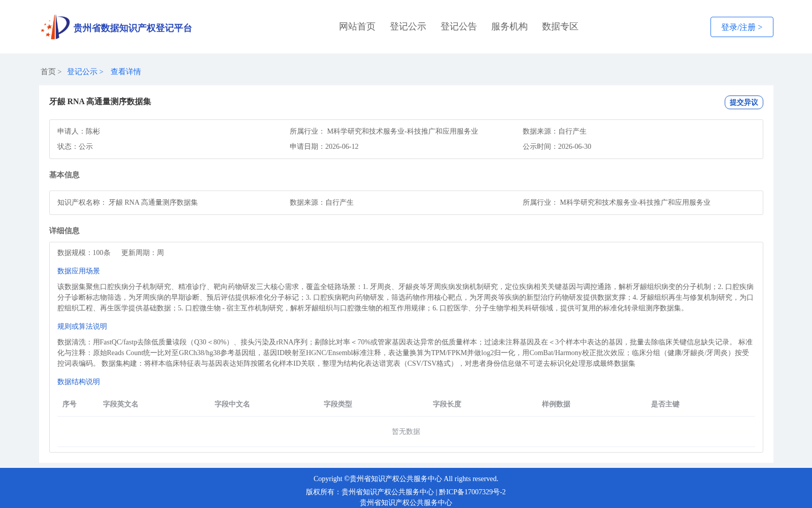Click 黔ICP备17007329号-2 in the footer
This screenshot has width=812, height=508.
click(472, 492)
